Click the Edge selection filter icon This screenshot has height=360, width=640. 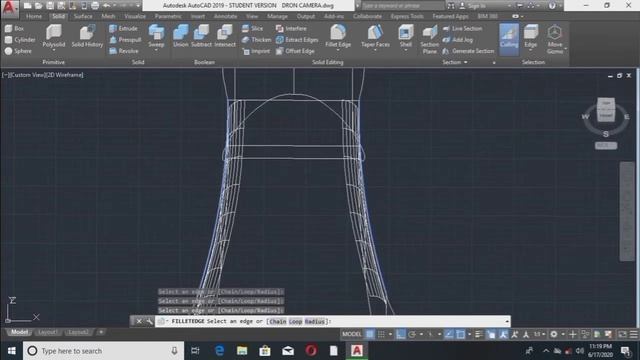point(531,32)
